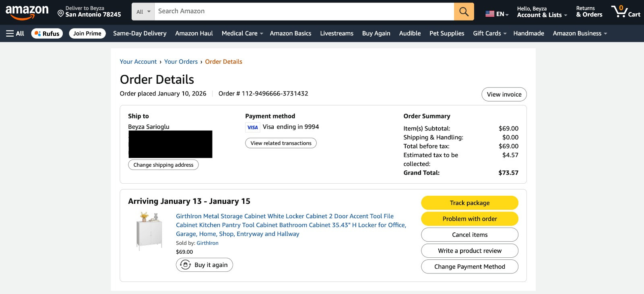The width and height of the screenshot is (644, 294).
Task: Click the storage cabinet product thumbnail
Action: [x=149, y=231]
